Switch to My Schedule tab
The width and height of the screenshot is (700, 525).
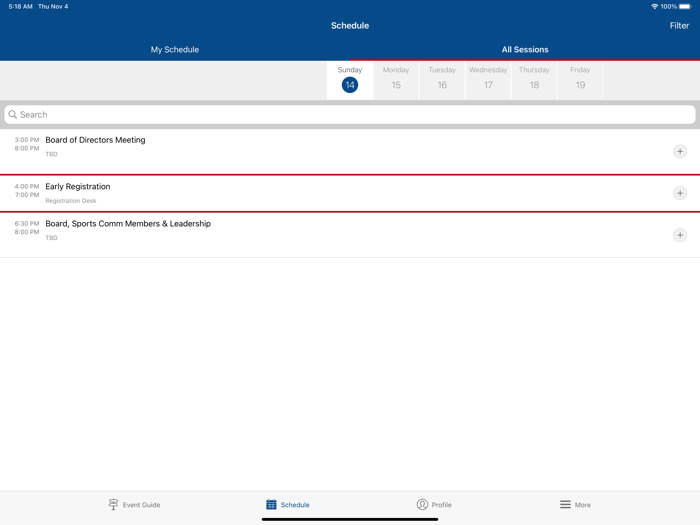(175, 49)
